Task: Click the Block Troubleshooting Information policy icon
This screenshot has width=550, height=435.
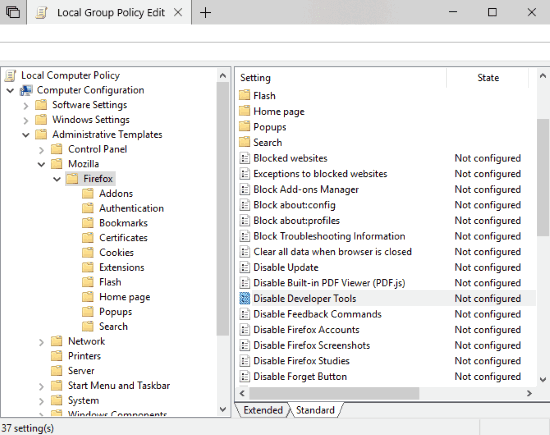Action: (x=244, y=236)
